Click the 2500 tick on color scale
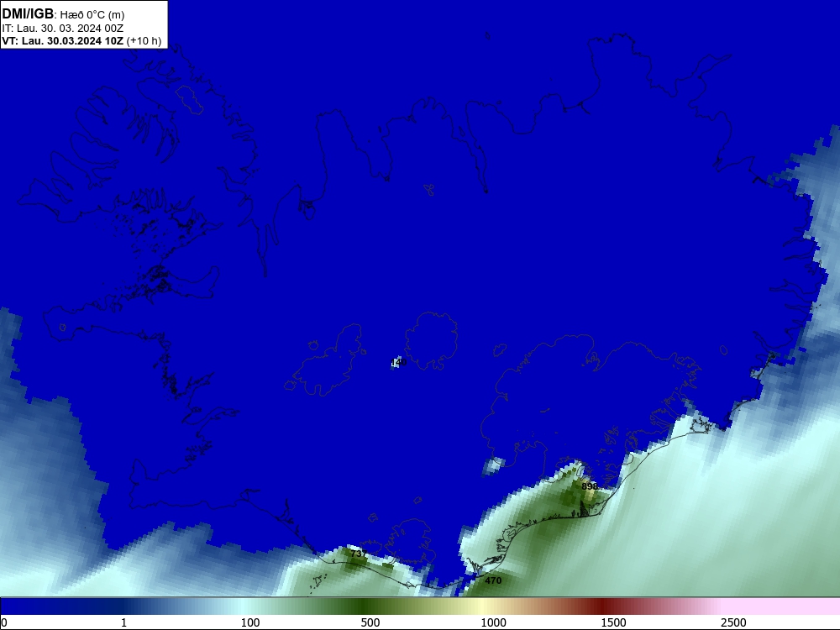 click(733, 622)
